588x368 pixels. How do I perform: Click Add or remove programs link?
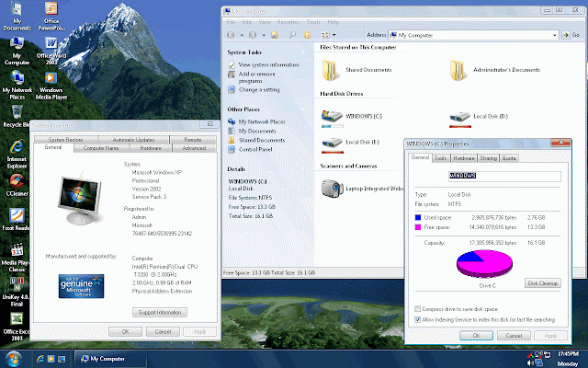[x=257, y=77]
